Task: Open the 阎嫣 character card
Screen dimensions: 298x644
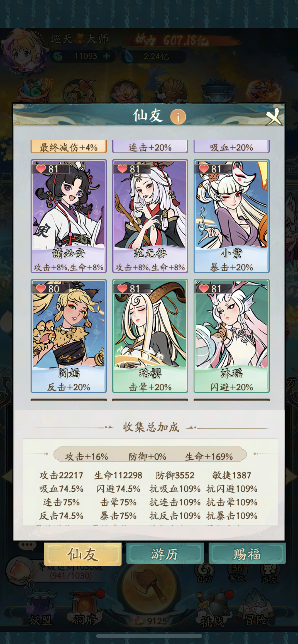Action: (69, 336)
